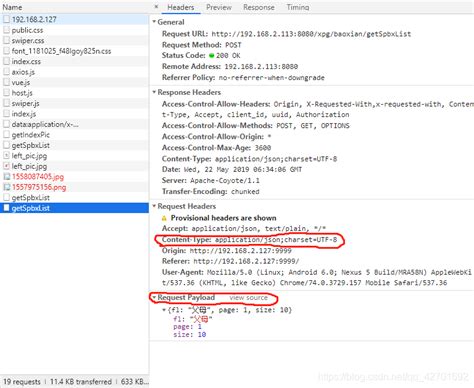
Task: Click the image icon beside 1557975156.png
Action: (x=6, y=187)
